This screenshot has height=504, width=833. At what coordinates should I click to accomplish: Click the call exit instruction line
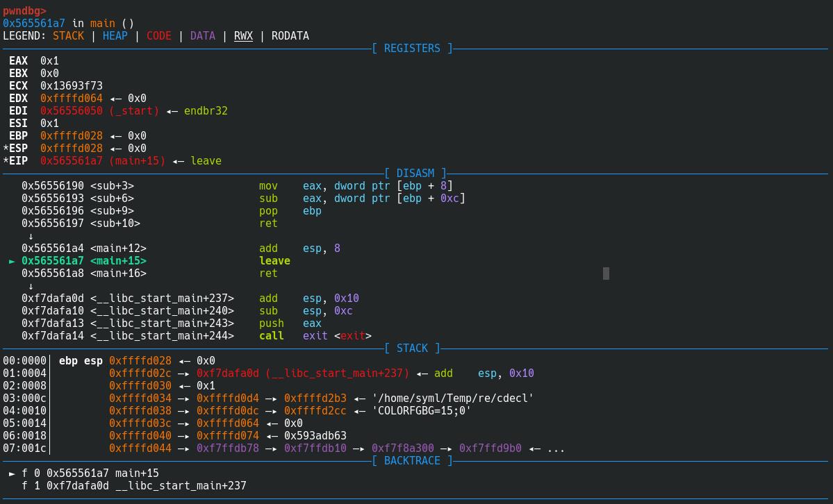pos(315,336)
